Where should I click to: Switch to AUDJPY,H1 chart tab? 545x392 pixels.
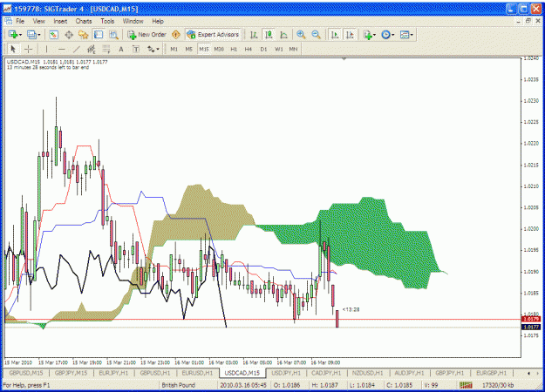click(x=409, y=373)
